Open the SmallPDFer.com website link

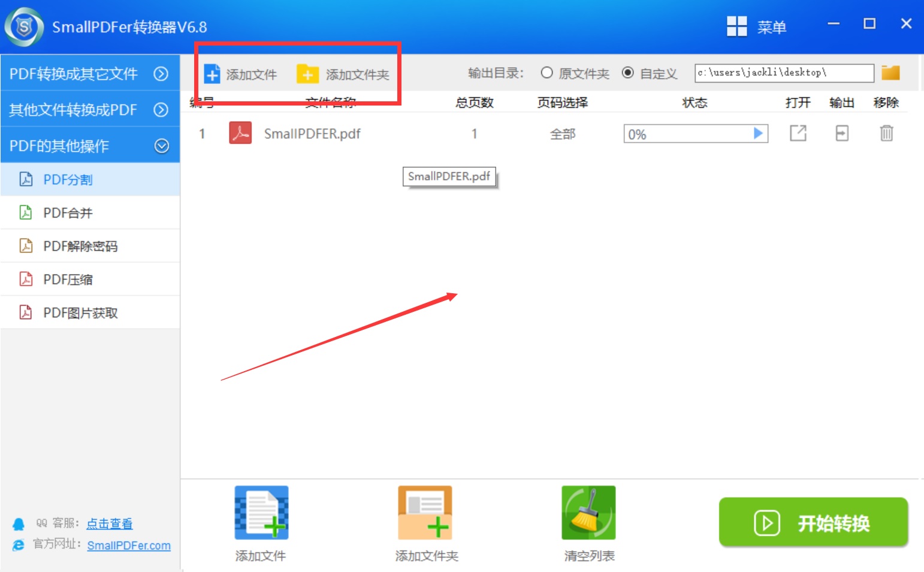click(x=129, y=546)
